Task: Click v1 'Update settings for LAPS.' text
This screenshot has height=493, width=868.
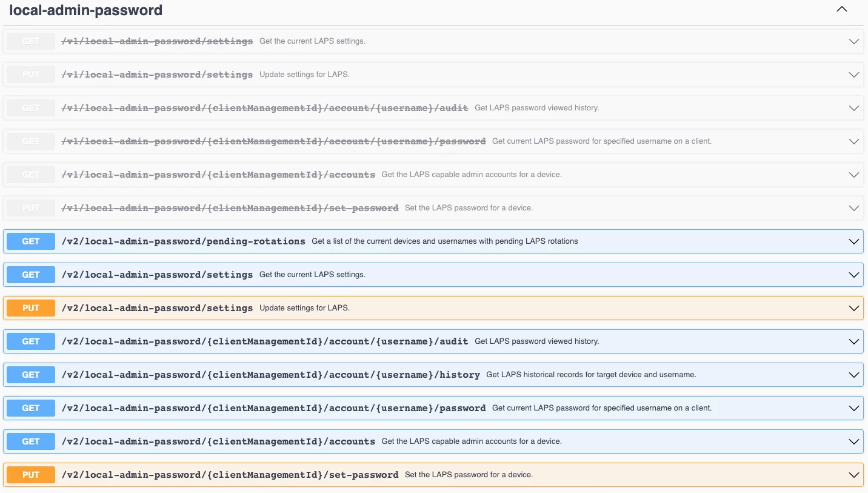Action: tap(305, 75)
